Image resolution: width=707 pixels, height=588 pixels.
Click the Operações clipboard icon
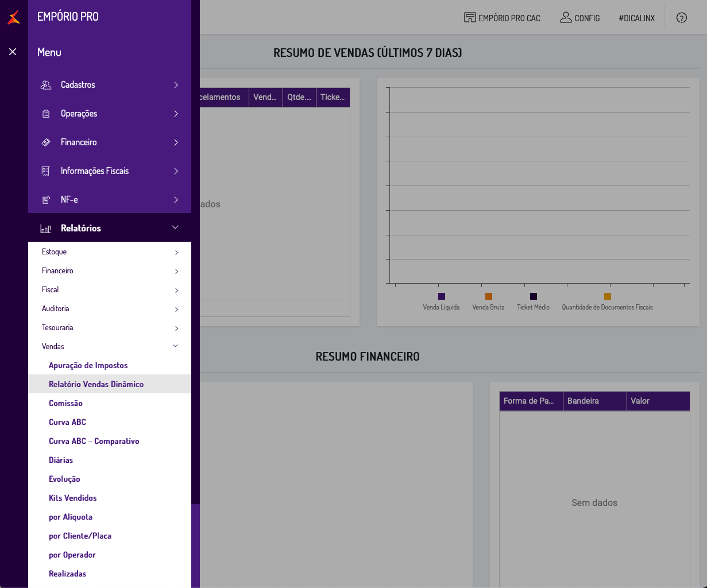tap(46, 114)
